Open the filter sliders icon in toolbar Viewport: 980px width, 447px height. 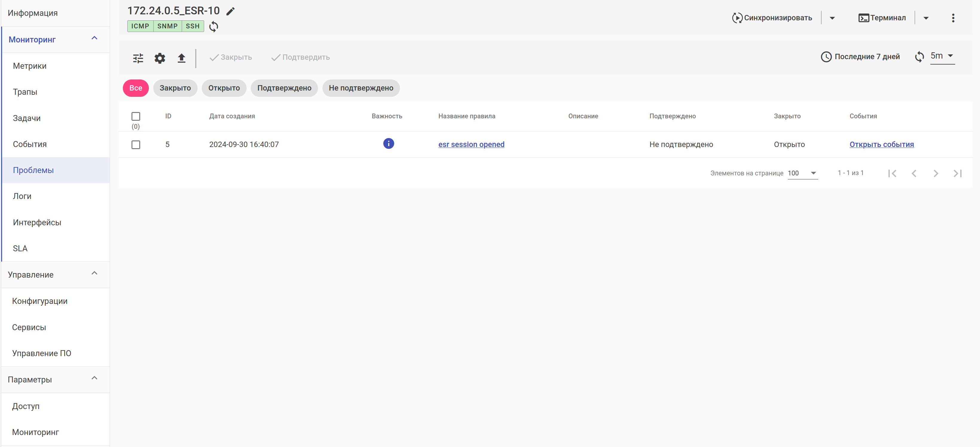(x=138, y=58)
